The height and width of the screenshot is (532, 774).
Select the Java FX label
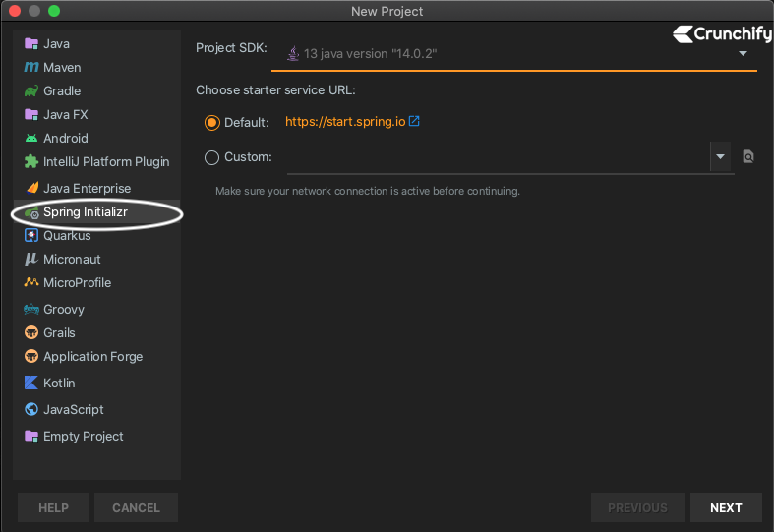66,114
